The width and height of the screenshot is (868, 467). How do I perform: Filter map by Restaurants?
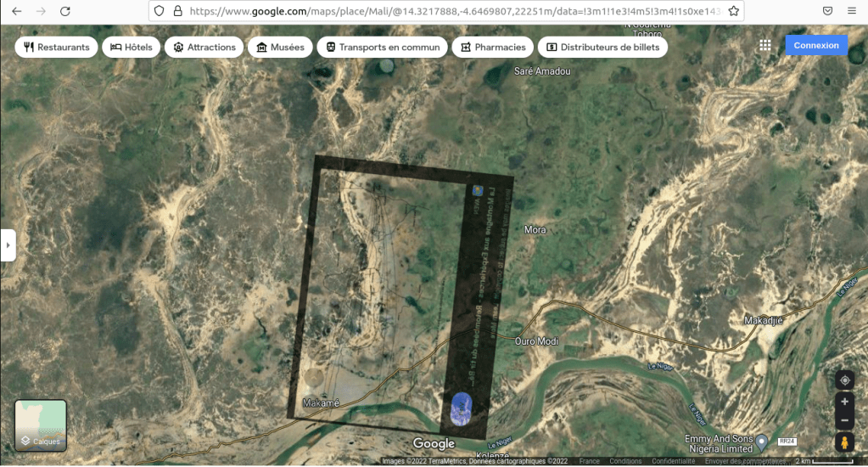click(x=56, y=48)
